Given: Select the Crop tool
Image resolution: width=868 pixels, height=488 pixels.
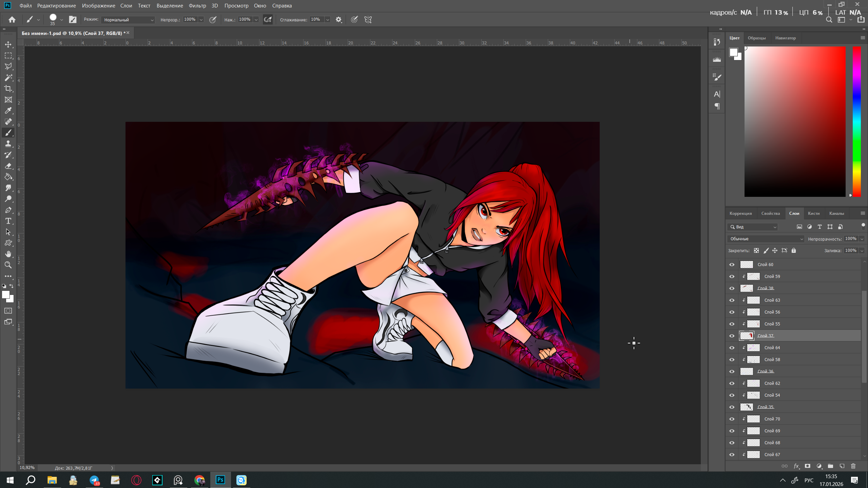Looking at the screenshot, I should point(8,89).
